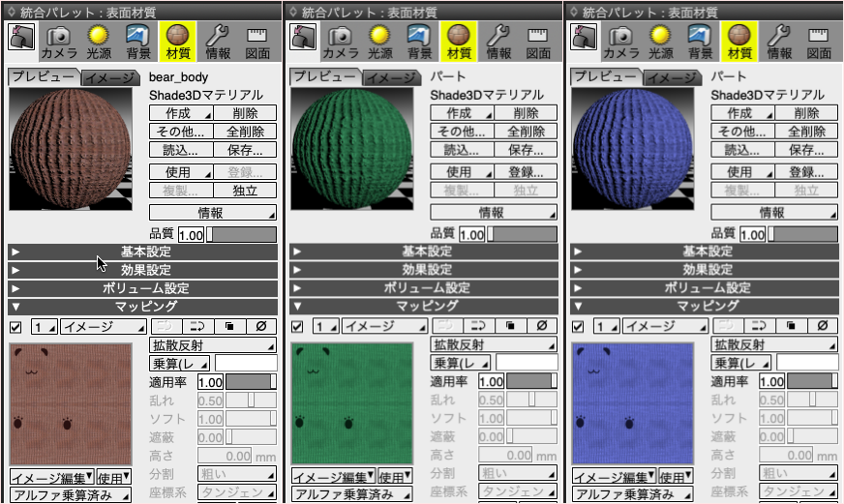Click the ∅ delete-layer icon in the green panel
This screenshot has width=844, height=504.
click(542, 325)
